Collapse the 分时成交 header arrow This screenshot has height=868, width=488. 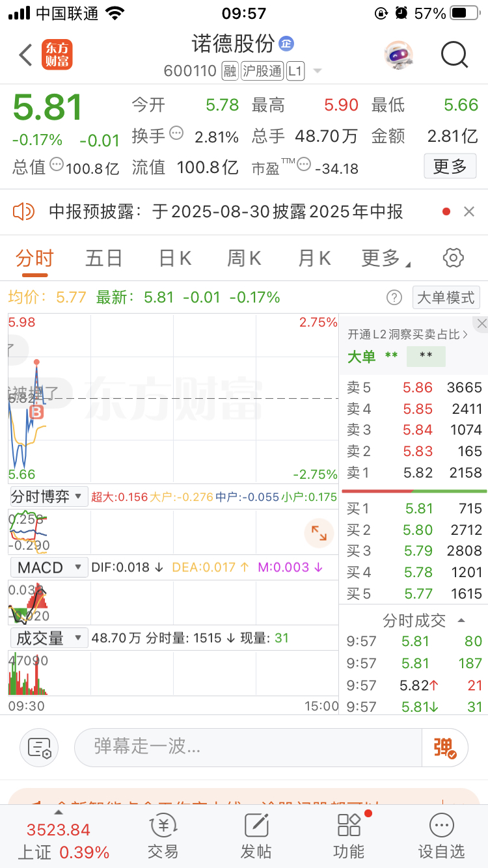[462, 621]
